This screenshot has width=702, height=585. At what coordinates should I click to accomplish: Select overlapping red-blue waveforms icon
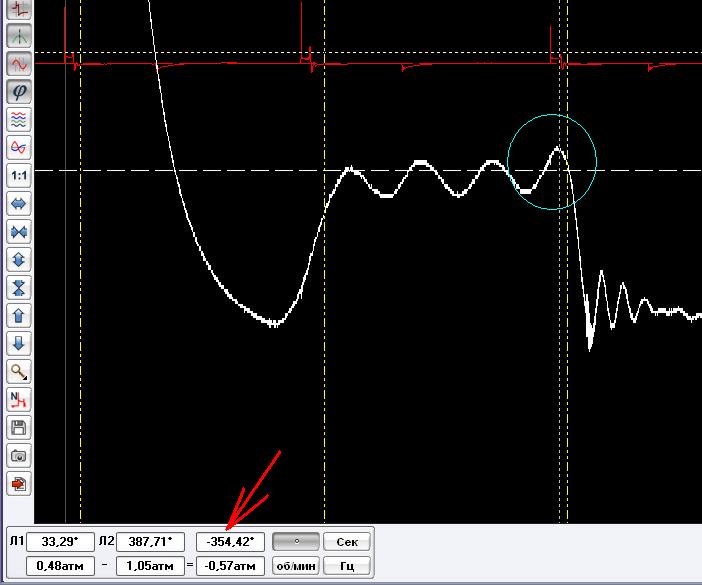tap(19, 148)
